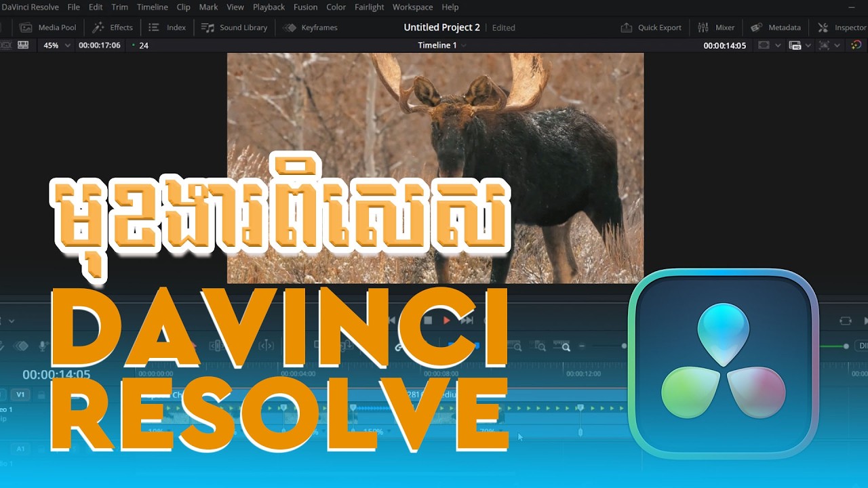Open the Inspector panel

tap(842, 27)
